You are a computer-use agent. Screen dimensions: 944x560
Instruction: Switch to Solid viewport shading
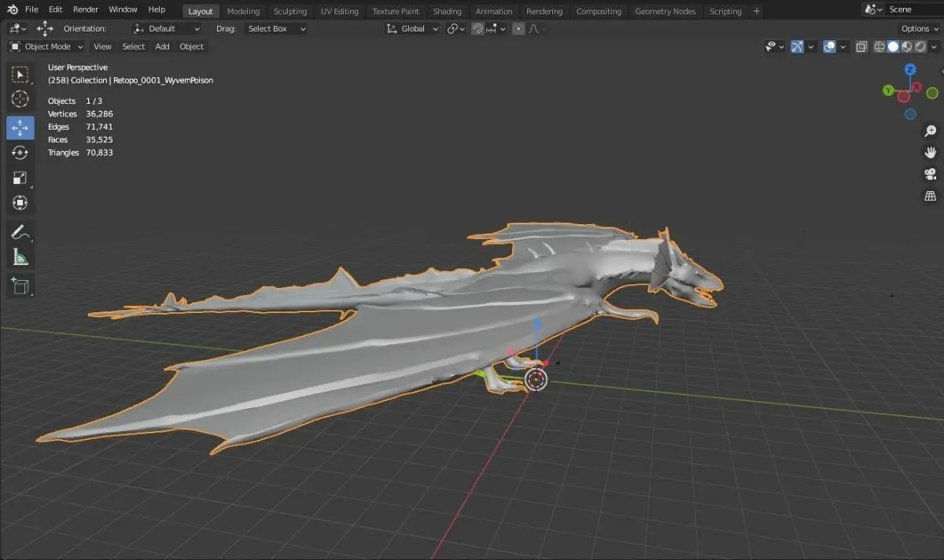pos(893,47)
